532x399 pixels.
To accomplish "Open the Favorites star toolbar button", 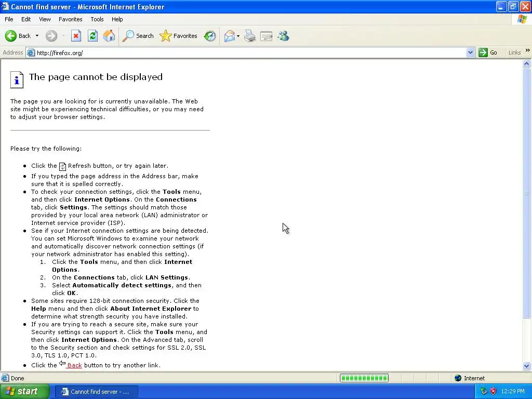I will coord(178,36).
